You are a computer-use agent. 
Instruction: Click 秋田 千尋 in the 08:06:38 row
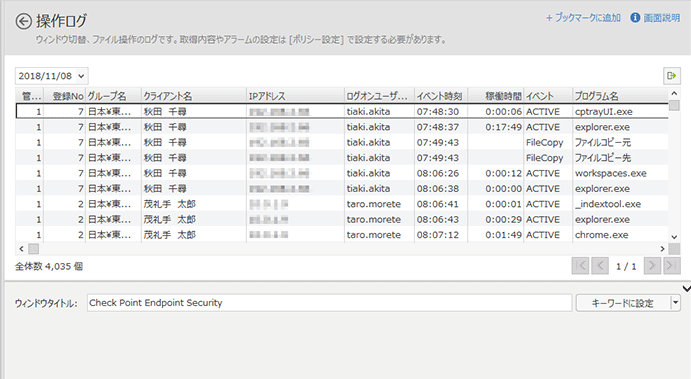tap(165, 189)
